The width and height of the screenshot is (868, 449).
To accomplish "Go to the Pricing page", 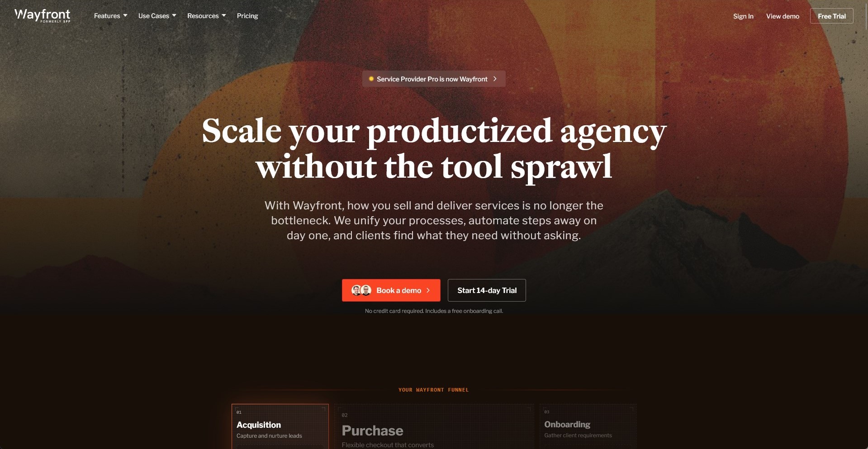I will pyautogui.click(x=247, y=16).
